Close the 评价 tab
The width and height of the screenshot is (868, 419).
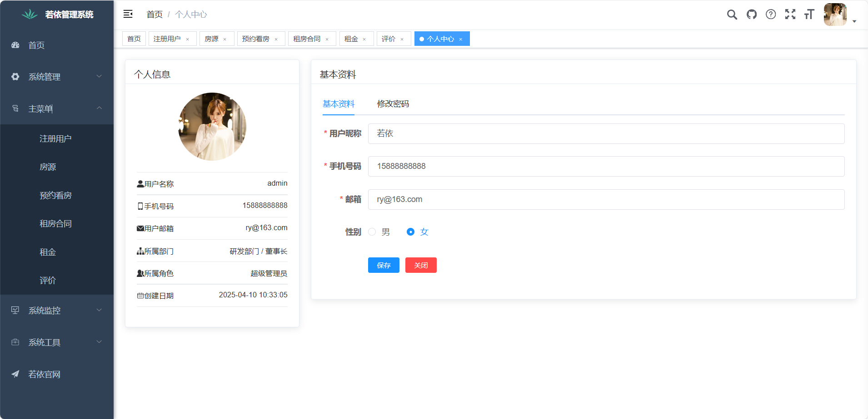(402, 39)
